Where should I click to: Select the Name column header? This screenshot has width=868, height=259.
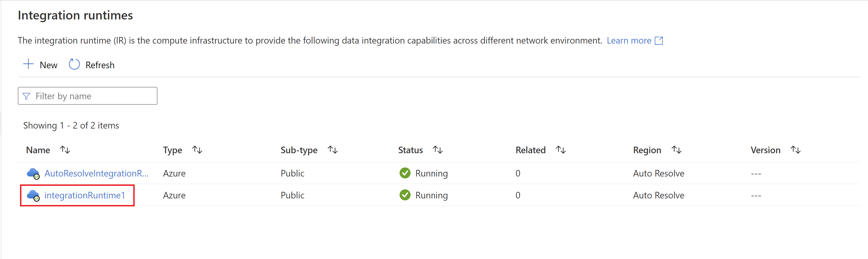pos(38,150)
